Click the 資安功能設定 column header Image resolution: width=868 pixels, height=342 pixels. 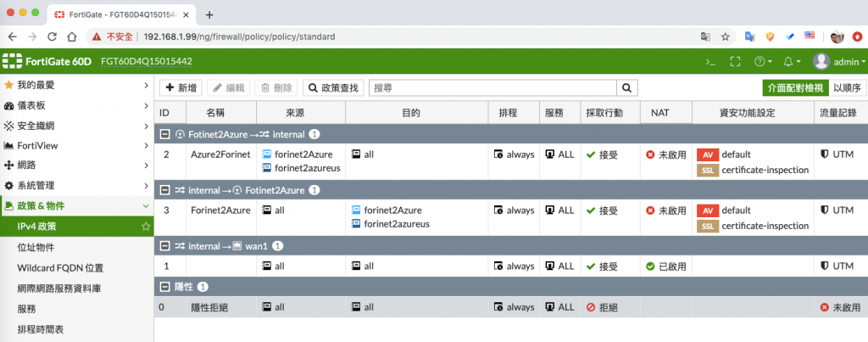(753, 113)
